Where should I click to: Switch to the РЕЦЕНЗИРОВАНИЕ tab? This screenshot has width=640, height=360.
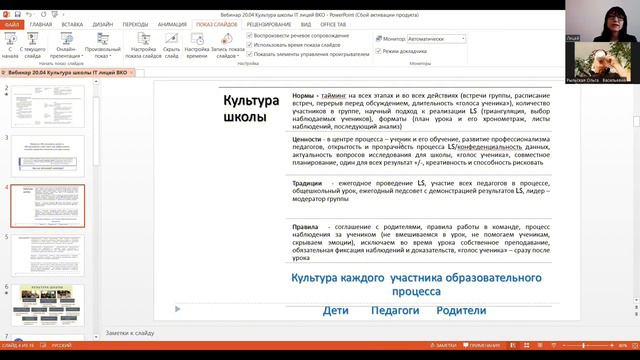tap(269, 25)
